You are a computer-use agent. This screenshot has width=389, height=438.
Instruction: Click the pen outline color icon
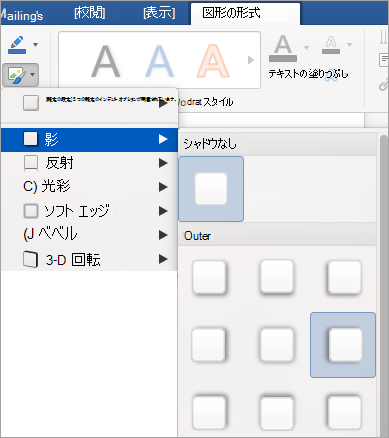click(17, 45)
